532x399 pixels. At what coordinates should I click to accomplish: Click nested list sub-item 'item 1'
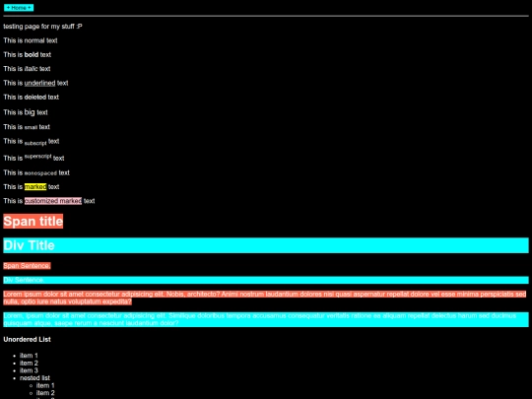point(45,385)
